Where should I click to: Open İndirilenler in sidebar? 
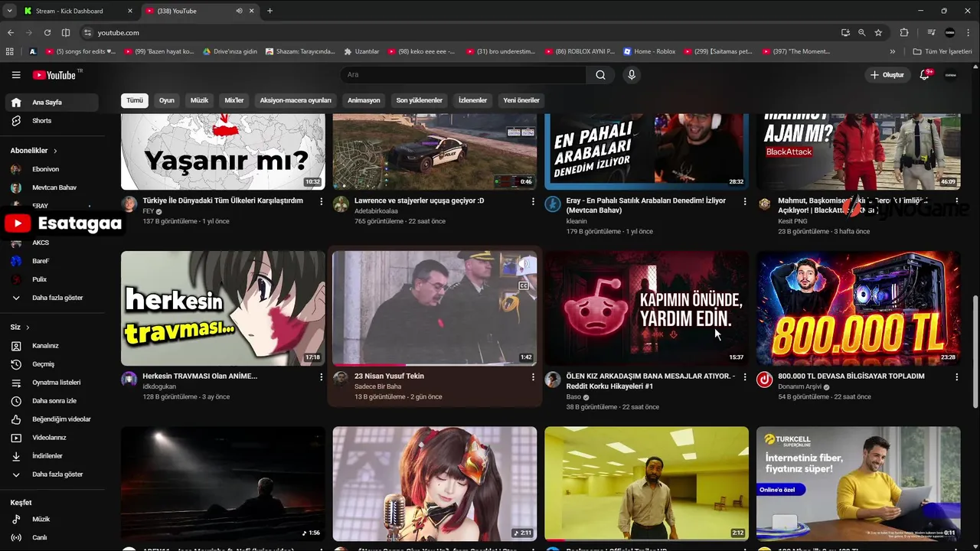point(51,456)
